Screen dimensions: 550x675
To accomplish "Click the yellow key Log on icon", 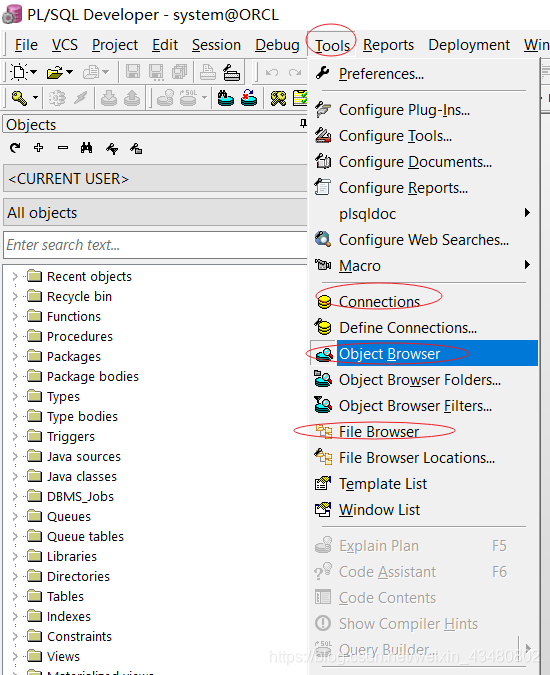I will [x=19, y=98].
